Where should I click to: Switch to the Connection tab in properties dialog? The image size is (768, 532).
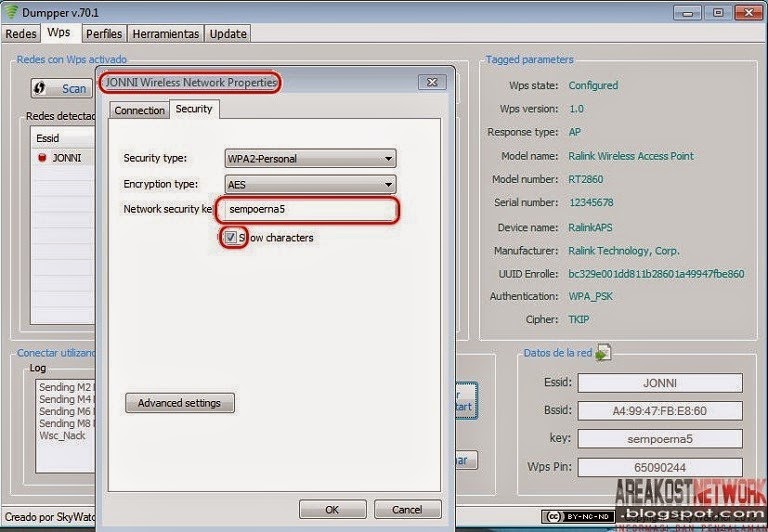pyautogui.click(x=140, y=110)
